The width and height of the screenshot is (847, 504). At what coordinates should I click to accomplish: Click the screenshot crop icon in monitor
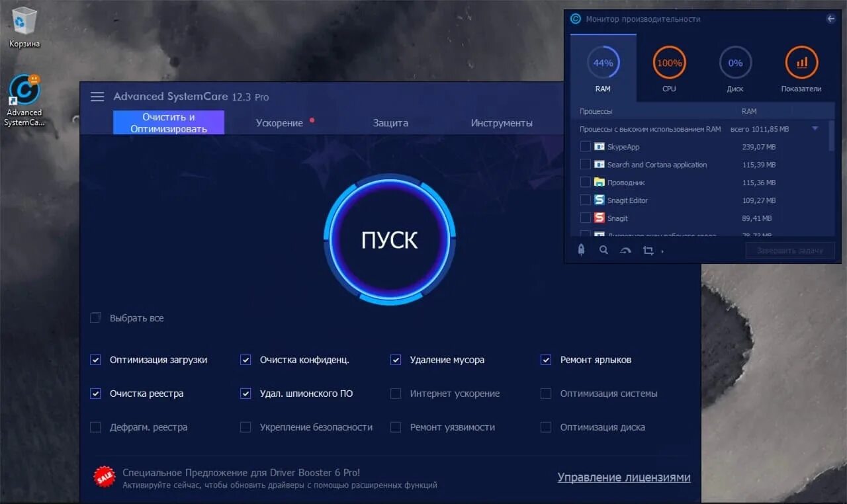(x=648, y=251)
